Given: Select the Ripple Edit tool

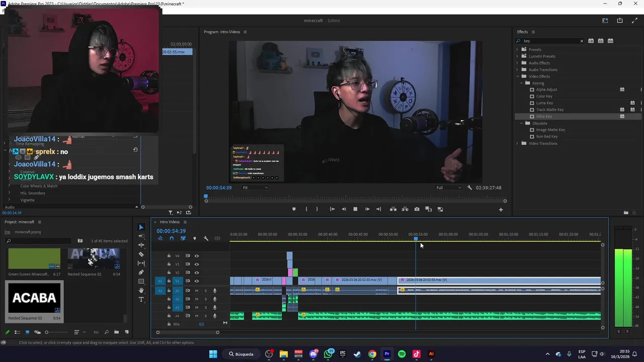Looking at the screenshot, I should tap(141, 245).
